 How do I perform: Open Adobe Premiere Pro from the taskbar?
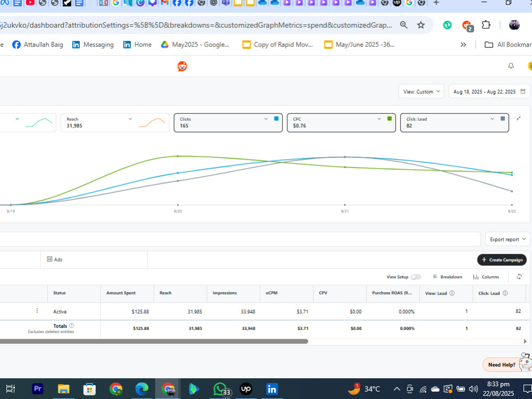point(38,389)
